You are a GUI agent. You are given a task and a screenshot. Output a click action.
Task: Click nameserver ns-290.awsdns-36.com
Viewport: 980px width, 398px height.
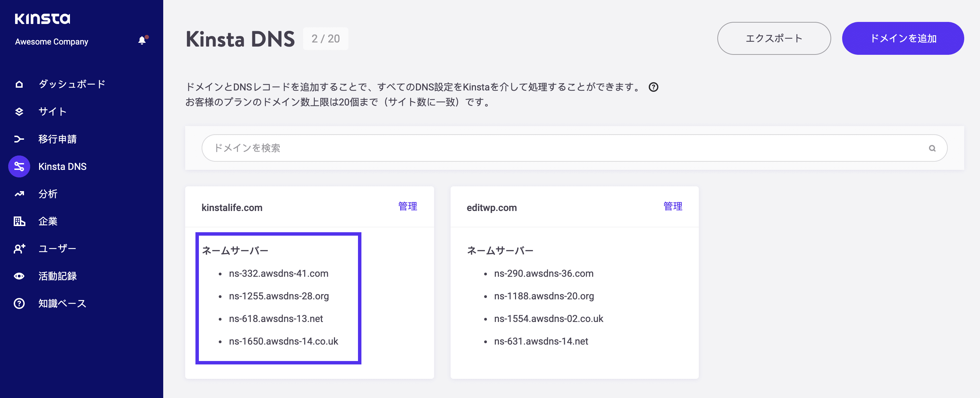tap(543, 273)
